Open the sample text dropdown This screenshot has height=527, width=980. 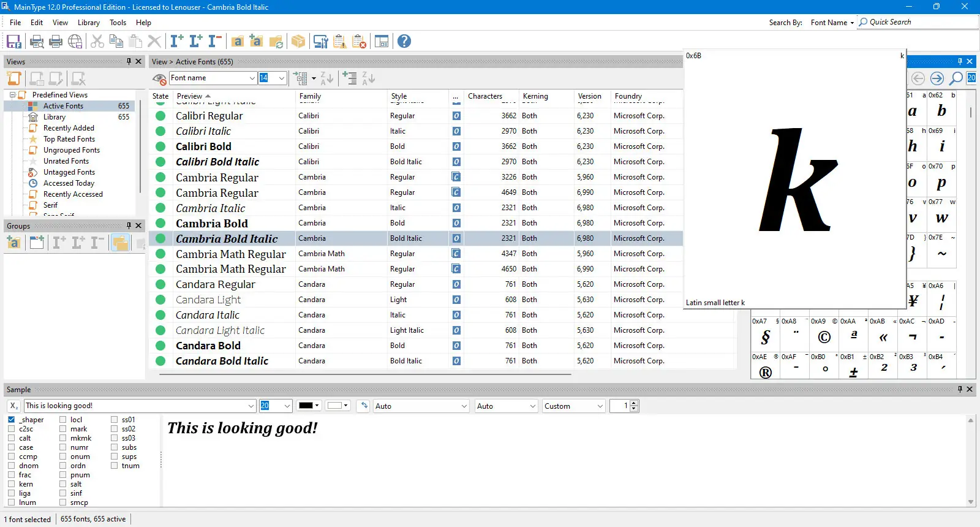pyautogui.click(x=251, y=406)
